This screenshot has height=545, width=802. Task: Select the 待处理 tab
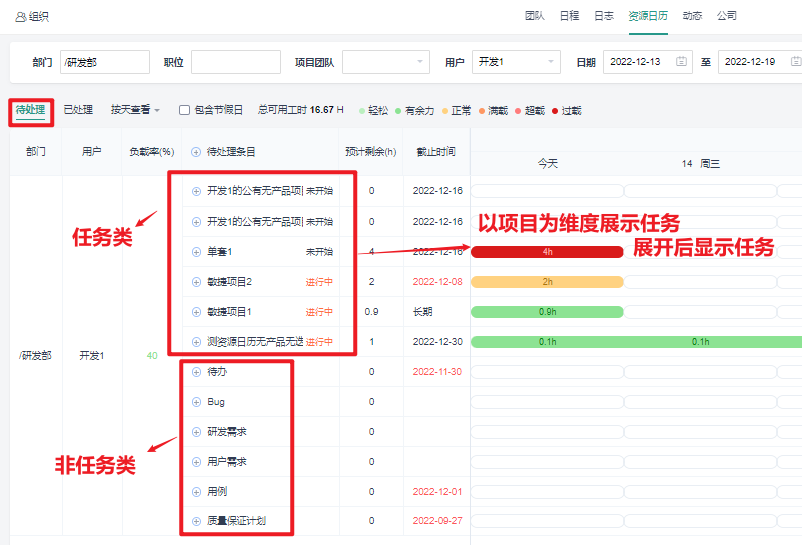[x=31, y=110]
